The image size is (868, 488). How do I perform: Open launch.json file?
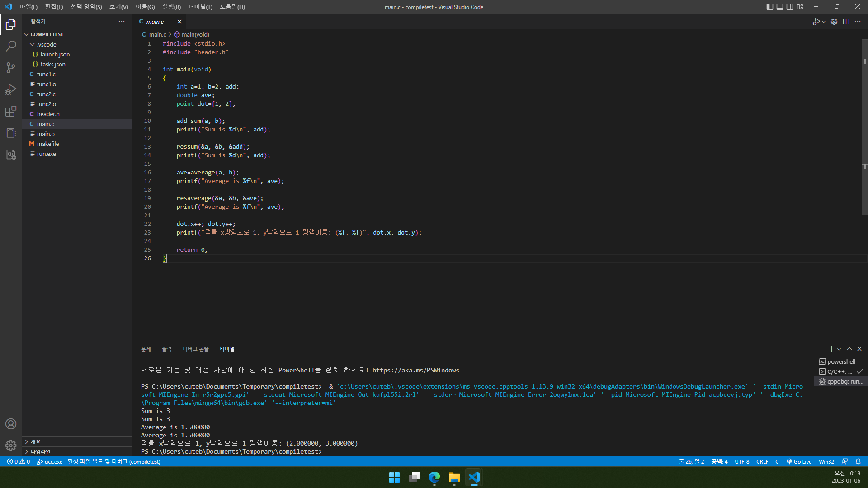pos(77,54)
